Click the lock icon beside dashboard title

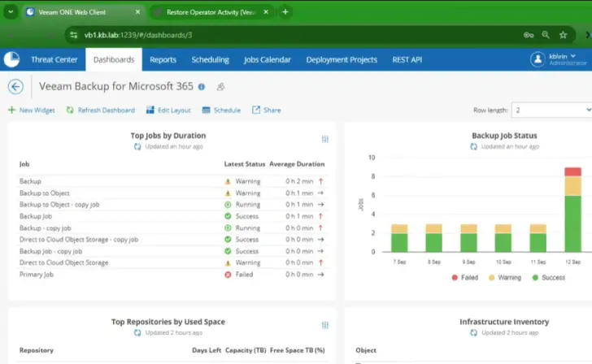220,87
